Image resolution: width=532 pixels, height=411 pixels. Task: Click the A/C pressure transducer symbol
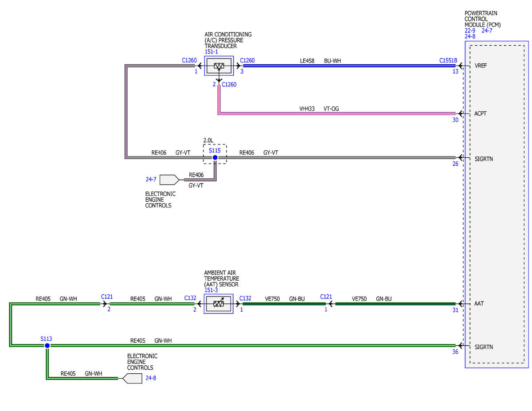219,66
